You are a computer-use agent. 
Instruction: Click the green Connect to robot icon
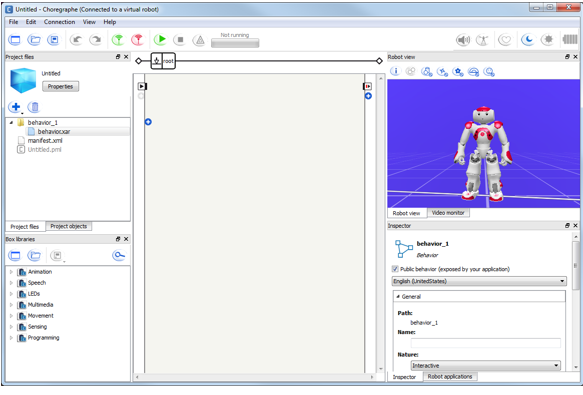118,40
